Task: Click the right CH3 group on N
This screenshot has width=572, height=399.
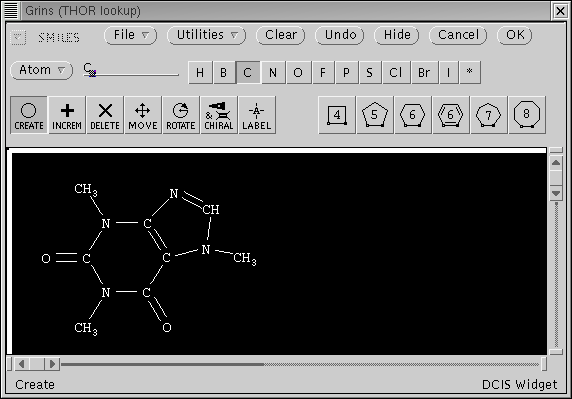Action: pyautogui.click(x=245, y=259)
